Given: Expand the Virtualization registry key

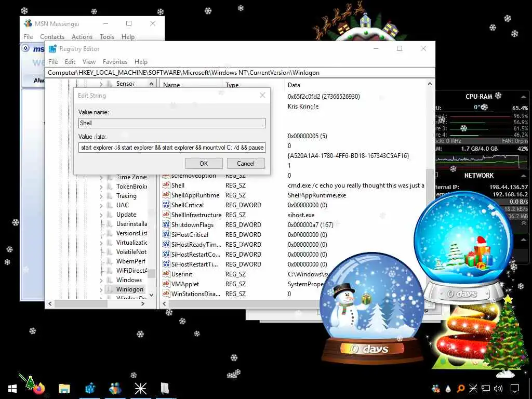Looking at the screenshot, I should (101, 243).
